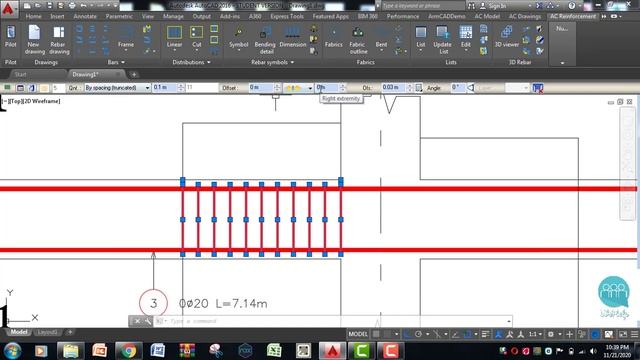
Task: Open the Express Tools ribbon tab
Action: [x=287, y=16]
